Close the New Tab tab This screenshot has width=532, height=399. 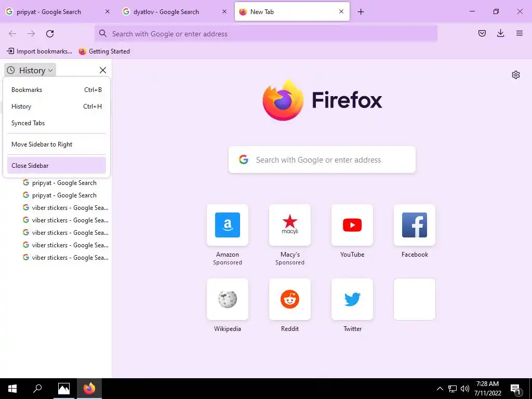341,11
